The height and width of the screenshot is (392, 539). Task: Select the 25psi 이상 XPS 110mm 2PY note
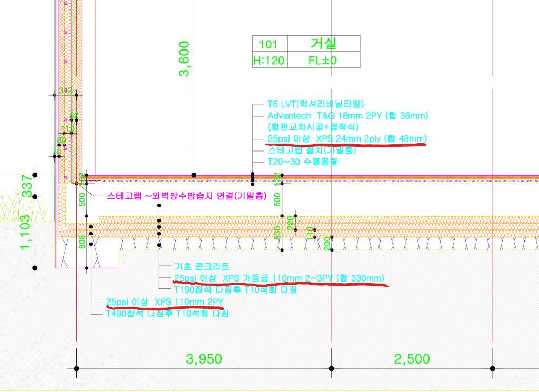(165, 302)
